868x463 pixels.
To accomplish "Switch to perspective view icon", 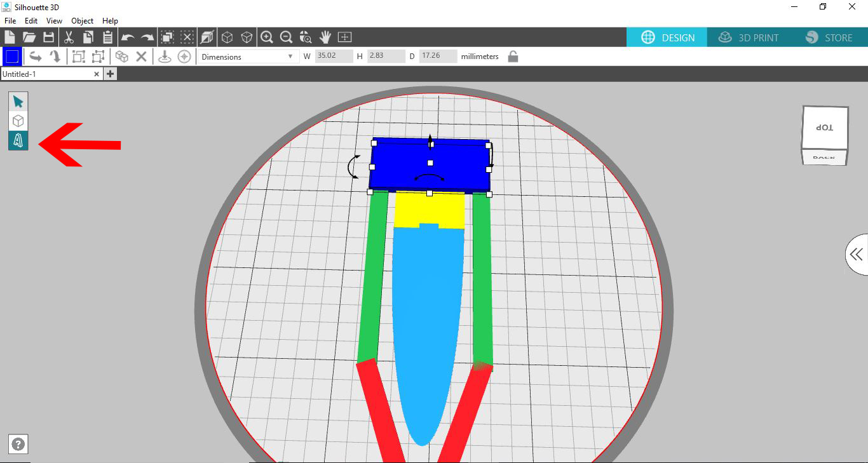I will [x=207, y=37].
